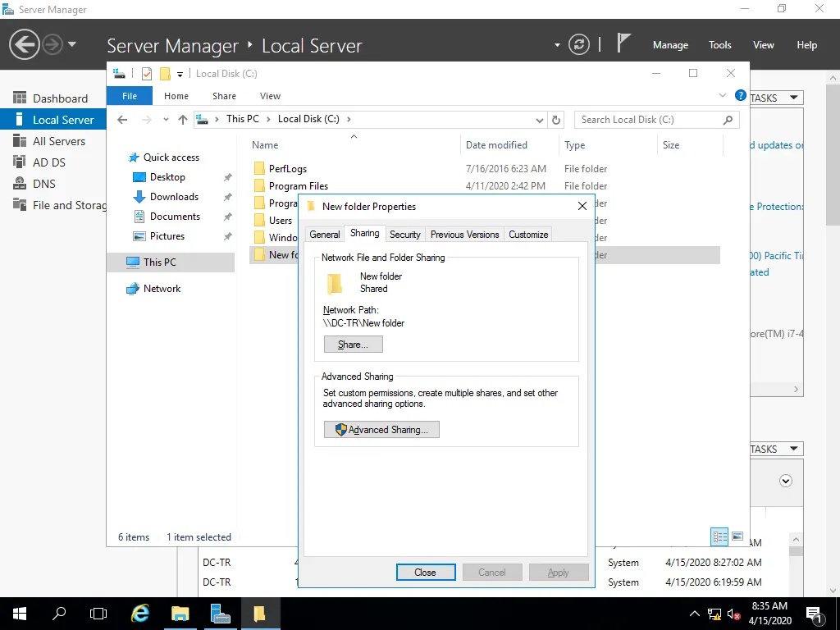Expand the address bar history dropdown

[540, 120]
